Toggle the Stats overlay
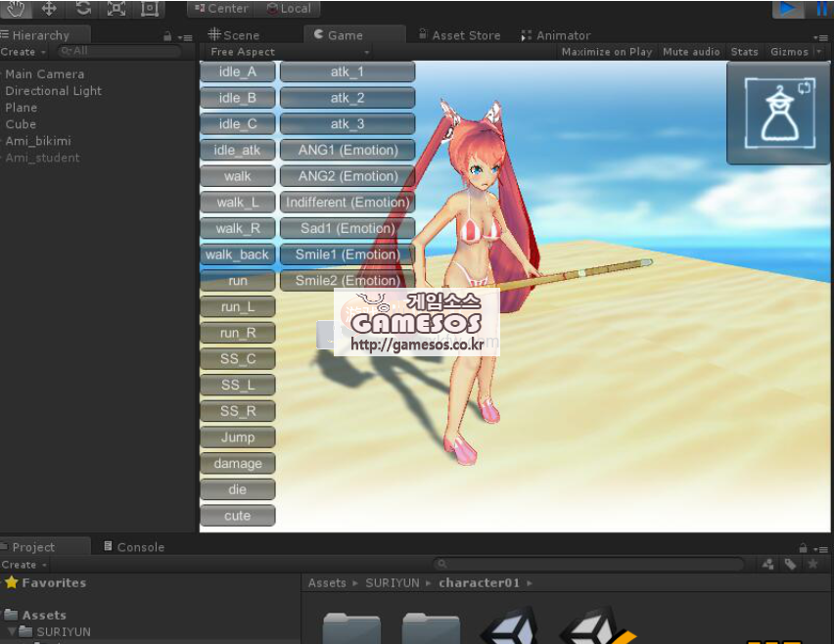Image resolution: width=834 pixels, height=644 pixels. coord(744,52)
